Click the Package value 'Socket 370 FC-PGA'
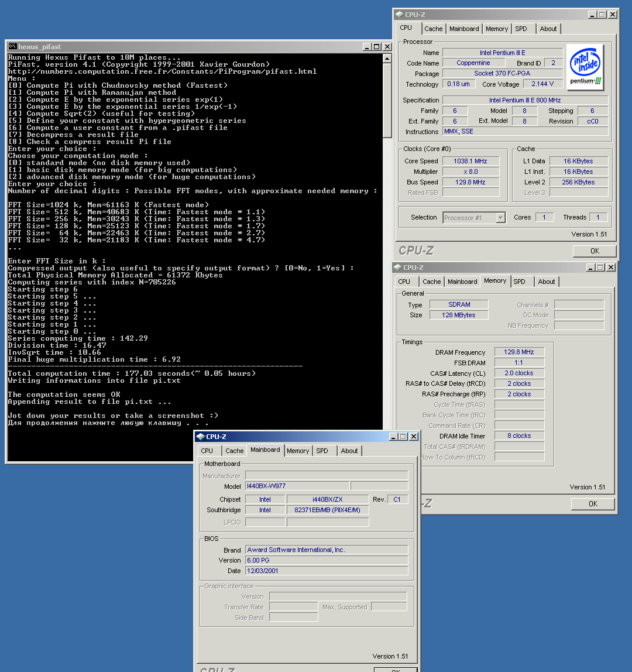632x672 pixels. [x=503, y=73]
